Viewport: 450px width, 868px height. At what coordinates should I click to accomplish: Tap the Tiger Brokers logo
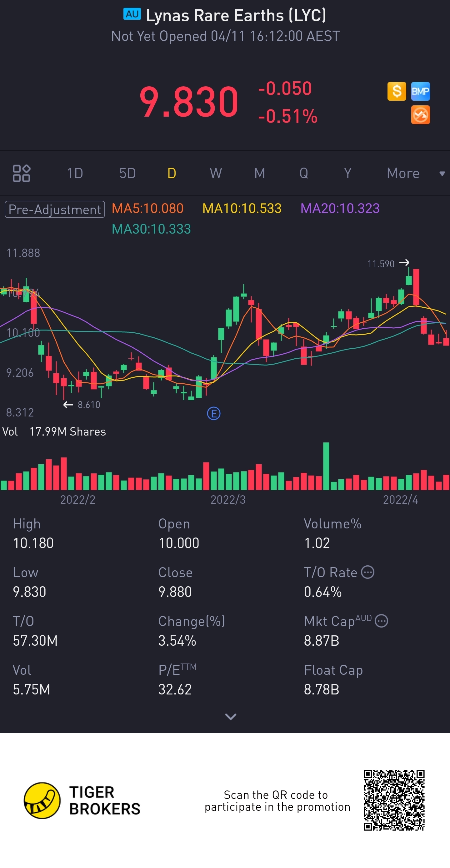[82, 800]
